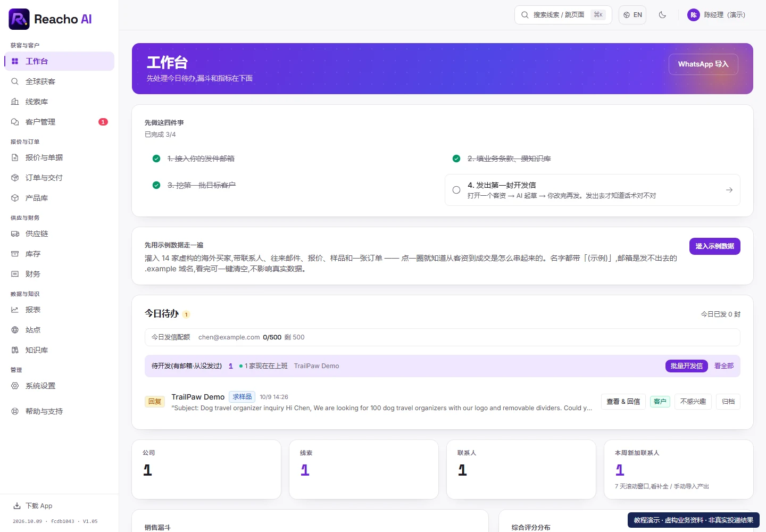
Task: Switch language with the EN button
Action: (632, 15)
